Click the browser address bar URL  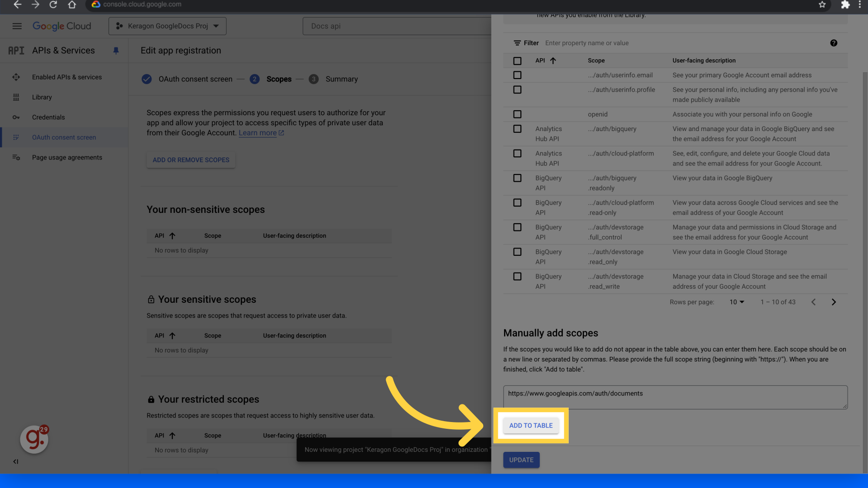pos(142,5)
